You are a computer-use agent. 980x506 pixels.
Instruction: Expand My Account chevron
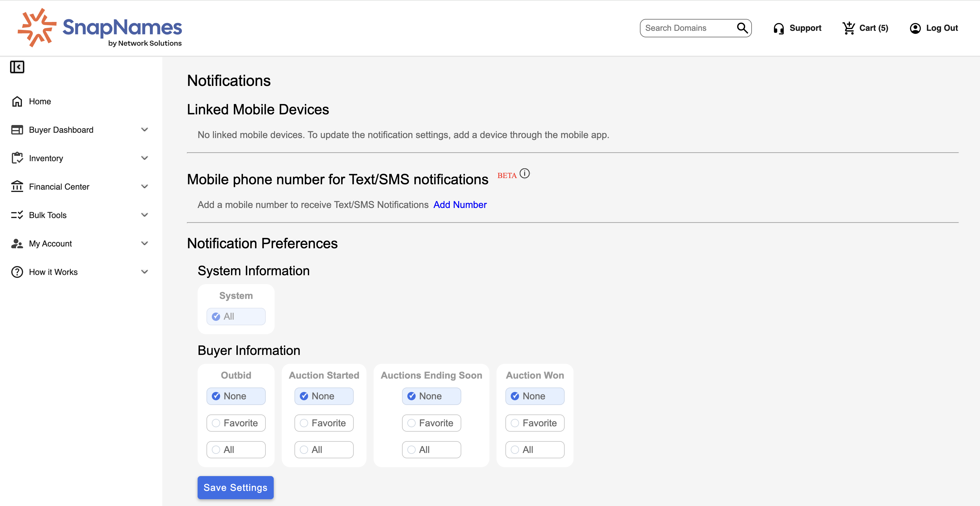click(x=145, y=244)
